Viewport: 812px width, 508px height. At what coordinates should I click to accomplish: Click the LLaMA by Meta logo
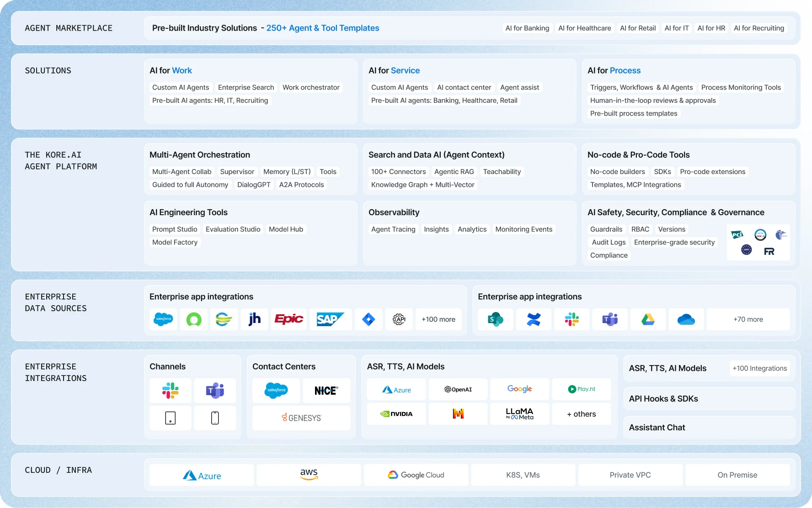519,413
